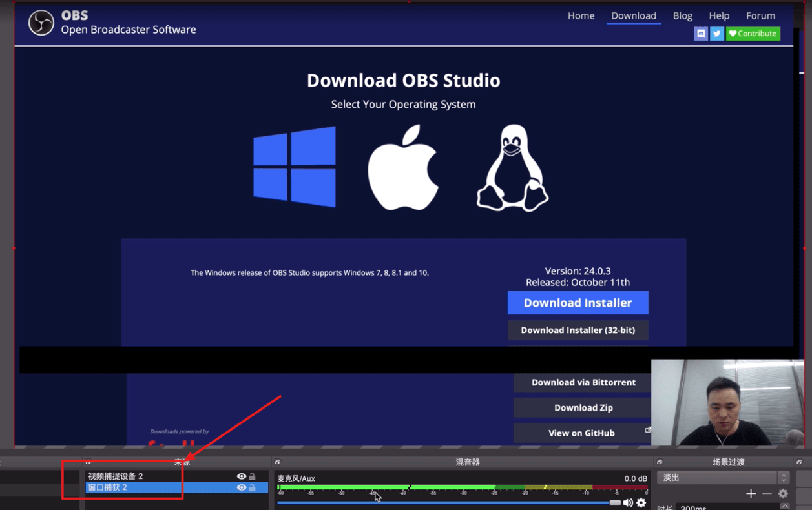Image resolution: width=812 pixels, height=510 pixels.
Task: Hide the 视频捕捉设备 2 source via eye icon
Action: (x=241, y=476)
